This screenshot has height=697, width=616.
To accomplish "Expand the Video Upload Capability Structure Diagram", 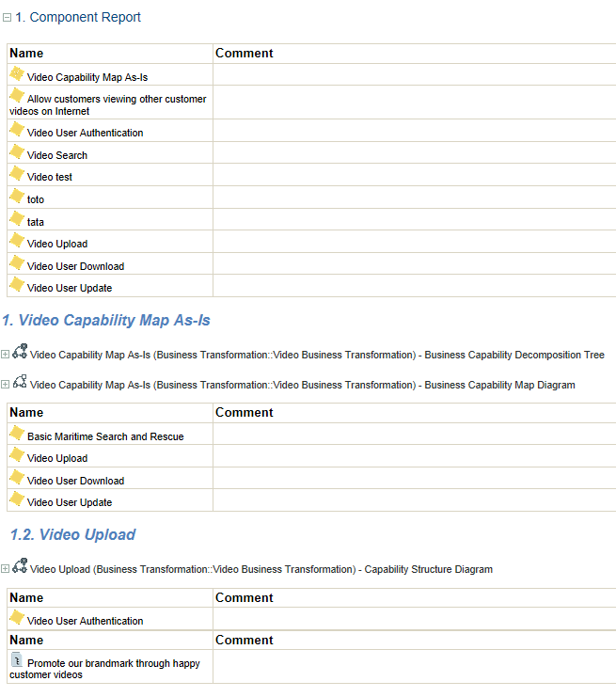I will 6,569.
